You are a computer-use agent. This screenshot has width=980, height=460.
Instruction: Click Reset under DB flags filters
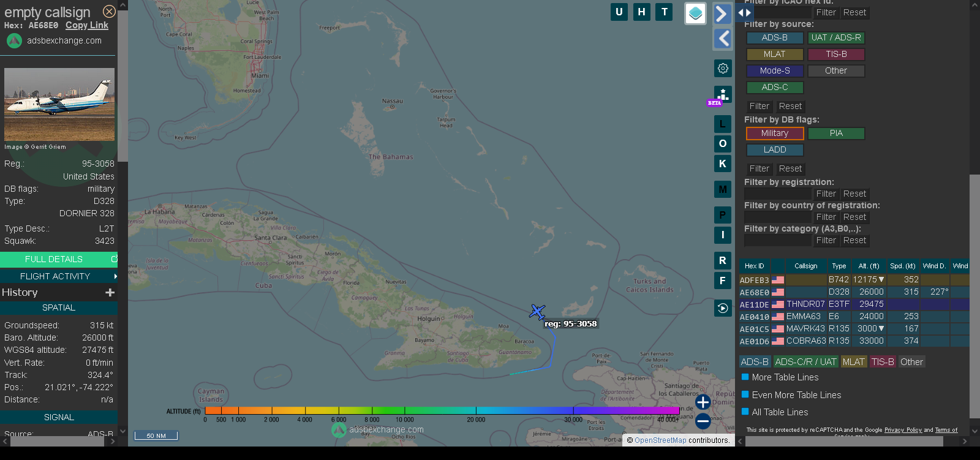click(790, 169)
